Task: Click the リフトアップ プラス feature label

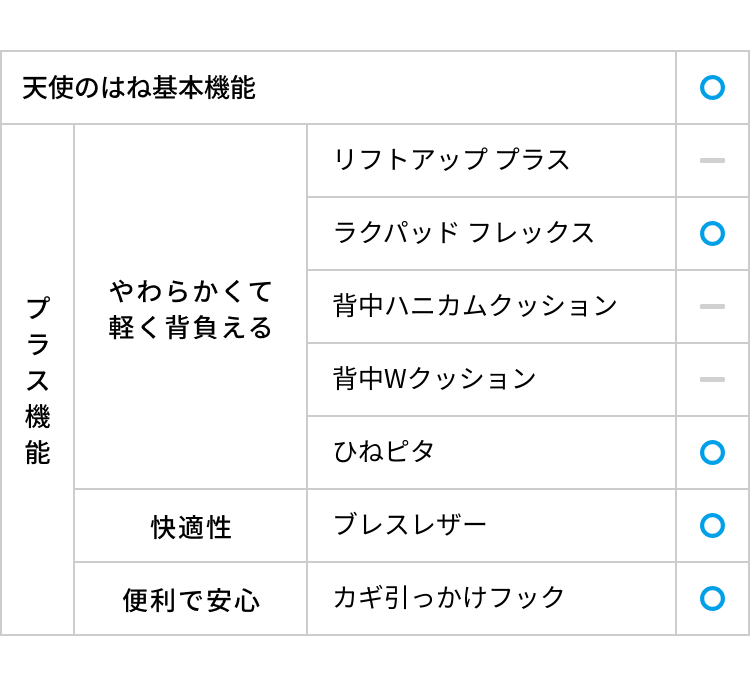Action: (x=451, y=160)
